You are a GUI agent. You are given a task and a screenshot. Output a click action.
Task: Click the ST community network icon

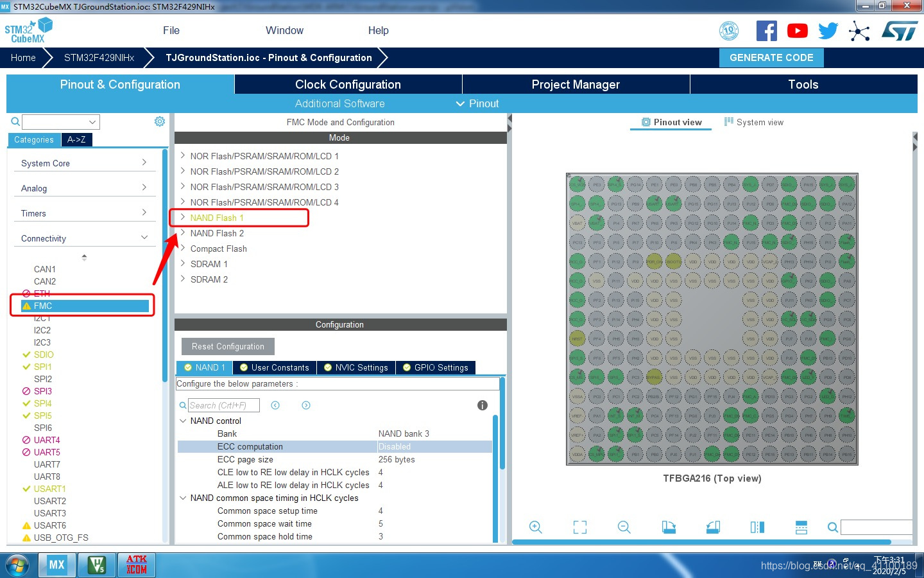(x=859, y=31)
